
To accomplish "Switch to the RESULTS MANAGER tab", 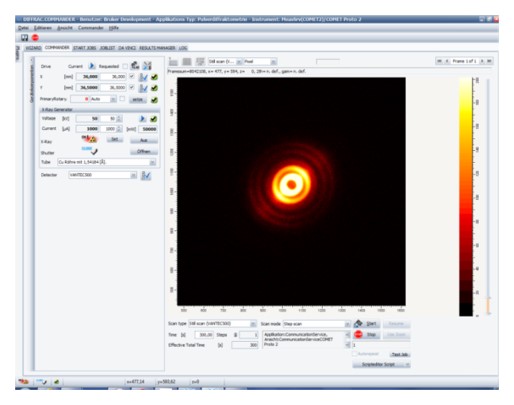I will [x=157, y=48].
